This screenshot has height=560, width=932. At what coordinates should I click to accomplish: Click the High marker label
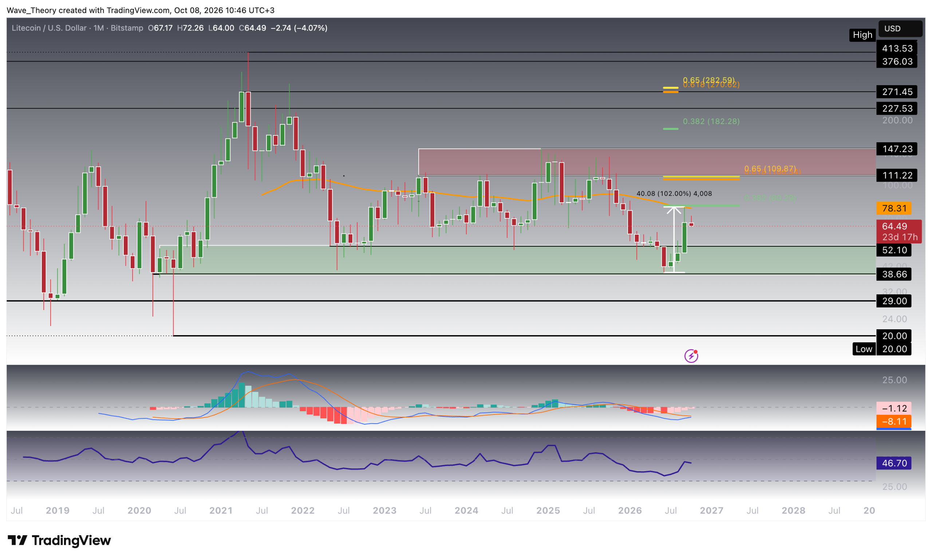862,35
